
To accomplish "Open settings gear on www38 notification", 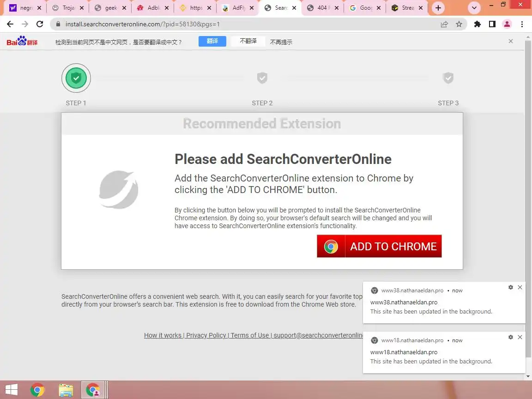I will tap(511, 287).
